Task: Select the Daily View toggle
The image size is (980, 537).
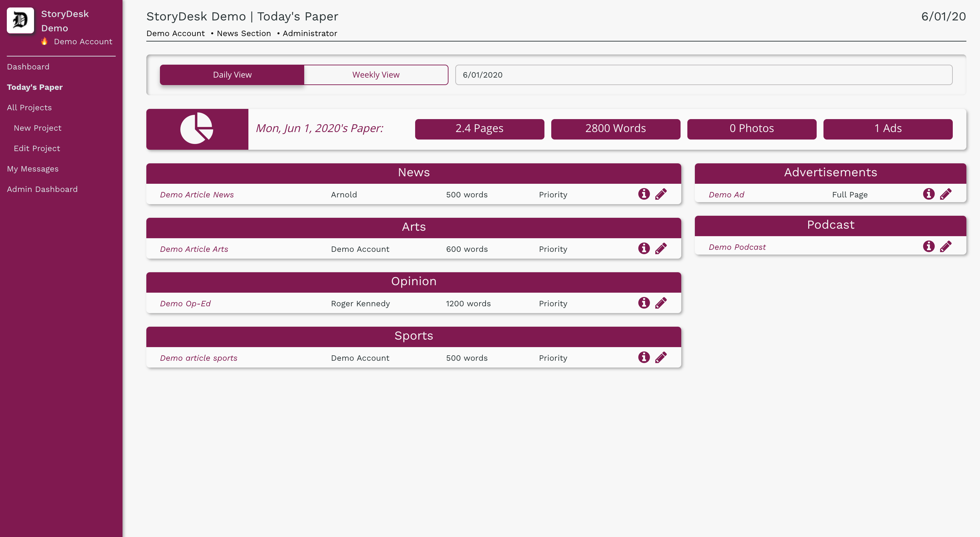Action: tap(232, 75)
